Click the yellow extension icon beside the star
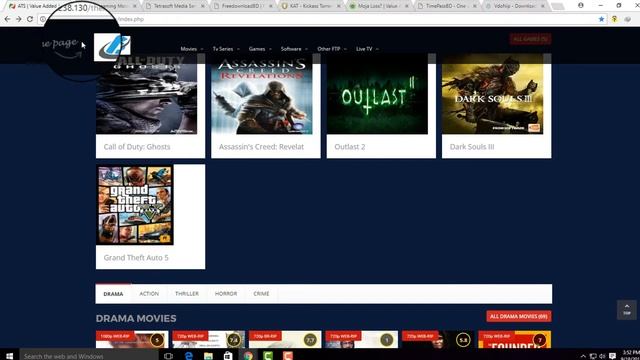The image size is (640, 360). [x=614, y=19]
